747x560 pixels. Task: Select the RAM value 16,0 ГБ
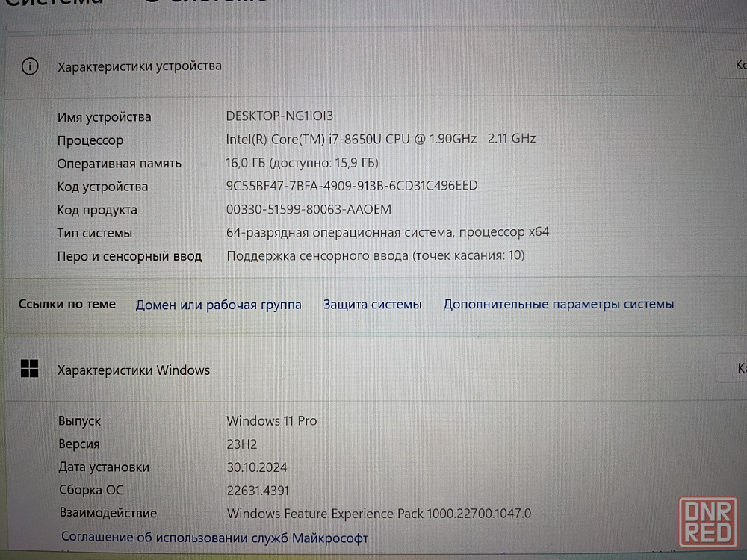click(x=302, y=163)
